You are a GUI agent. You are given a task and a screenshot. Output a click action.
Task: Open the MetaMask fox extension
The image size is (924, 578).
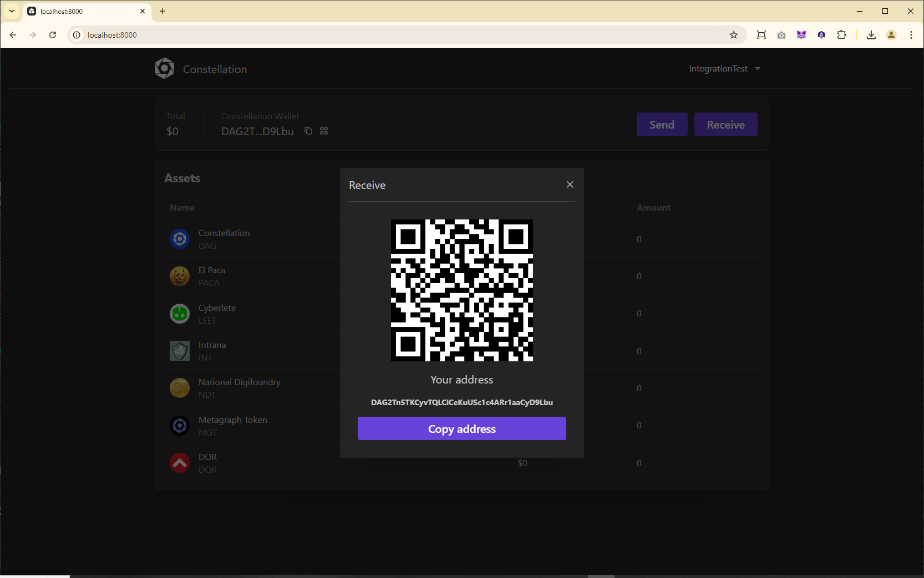801,35
